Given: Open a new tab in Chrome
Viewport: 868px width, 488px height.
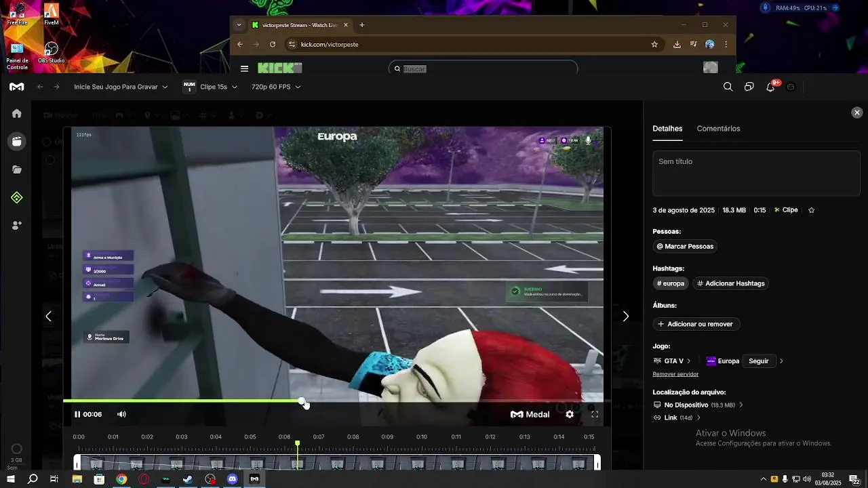Looking at the screenshot, I should [362, 25].
